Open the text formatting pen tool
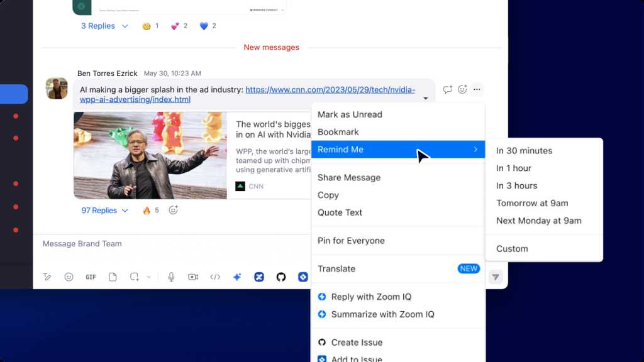644x362 pixels. click(x=47, y=277)
